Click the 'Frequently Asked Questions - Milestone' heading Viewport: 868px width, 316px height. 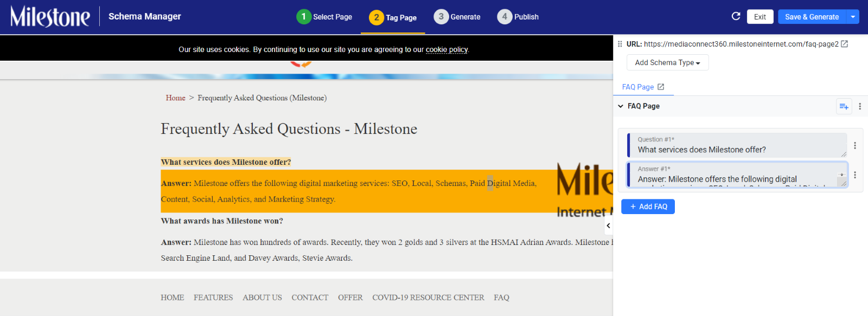pyautogui.click(x=289, y=129)
